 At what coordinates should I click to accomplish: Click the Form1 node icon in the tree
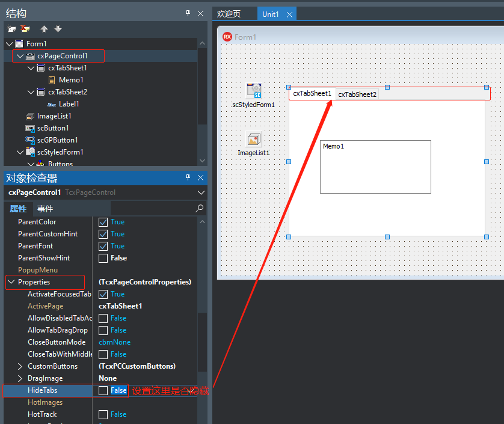click(19, 44)
